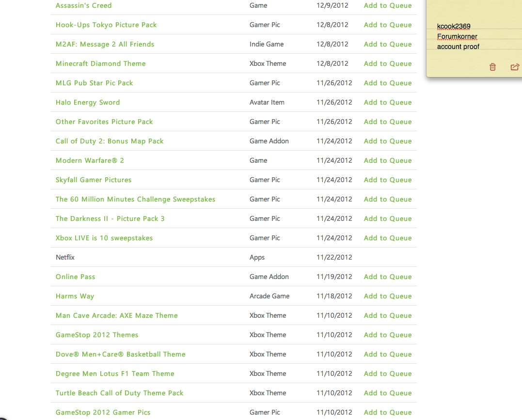This screenshot has height=420, width=522.
Task: Add Skyfall Gamer Pictures to queue
Action: [x=388, y=180]
